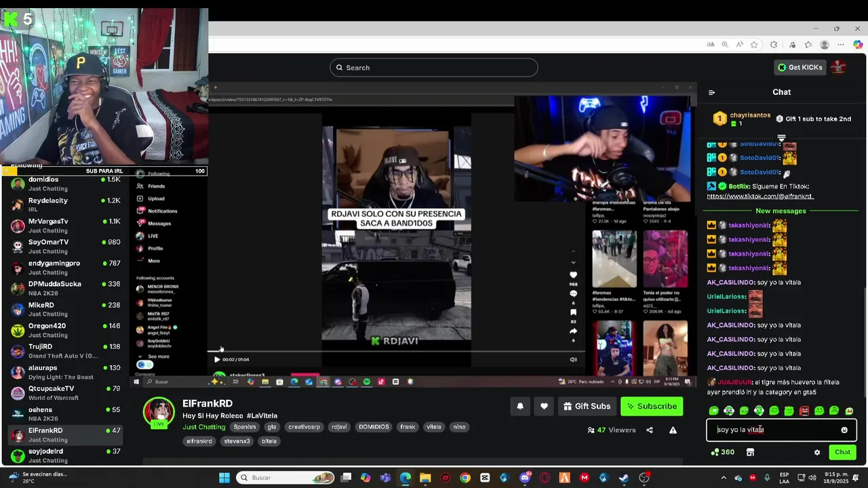Click the gta tag
Screen dimensions: 868x488
[x=272, y=427]
